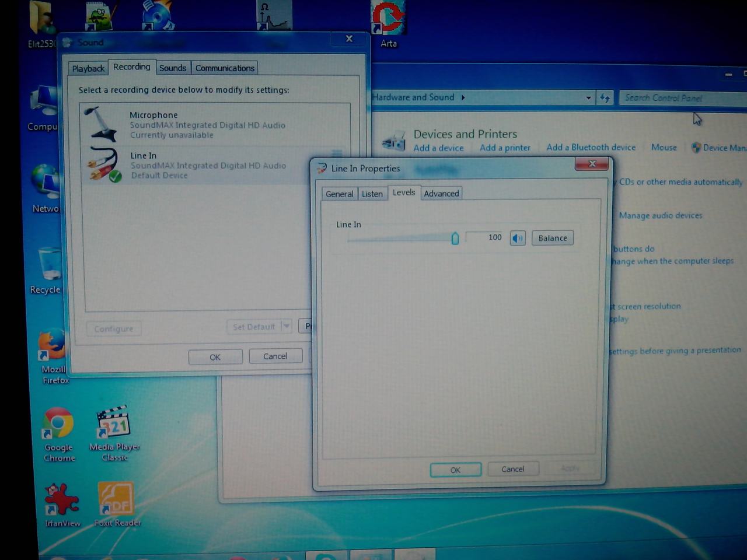747x560 pixels.
Task: Open the Balance settings for Line In
Action: click(552, 238)
